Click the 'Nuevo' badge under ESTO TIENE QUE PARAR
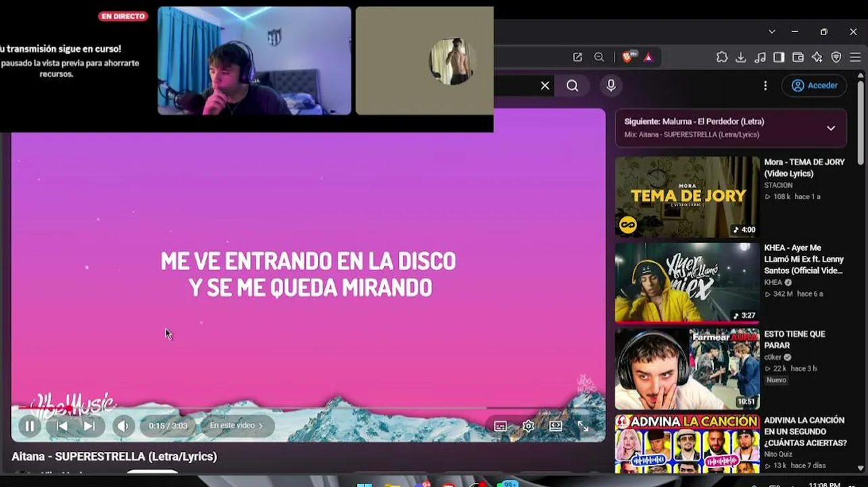This screenshot has height=487, width=868. pyautogui.click(x=776, y=380)
